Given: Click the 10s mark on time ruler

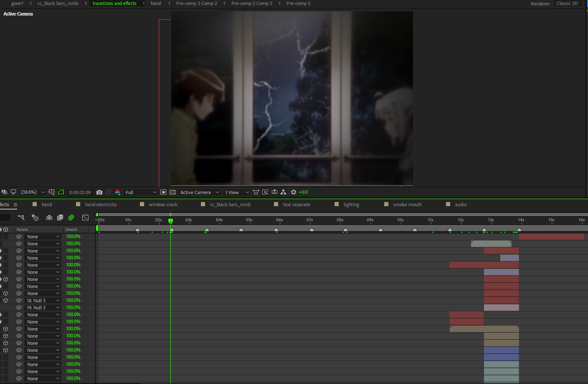Looking at the screenshot, I should click(400, 220).
